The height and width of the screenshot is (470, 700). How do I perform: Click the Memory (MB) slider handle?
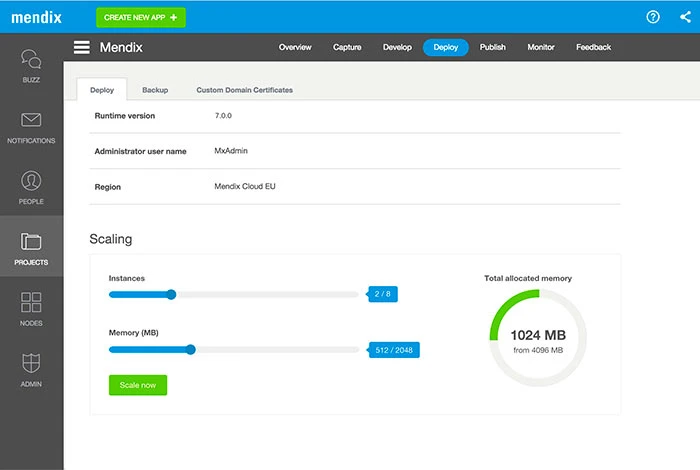pyautogui.click(x=191, y=349)
